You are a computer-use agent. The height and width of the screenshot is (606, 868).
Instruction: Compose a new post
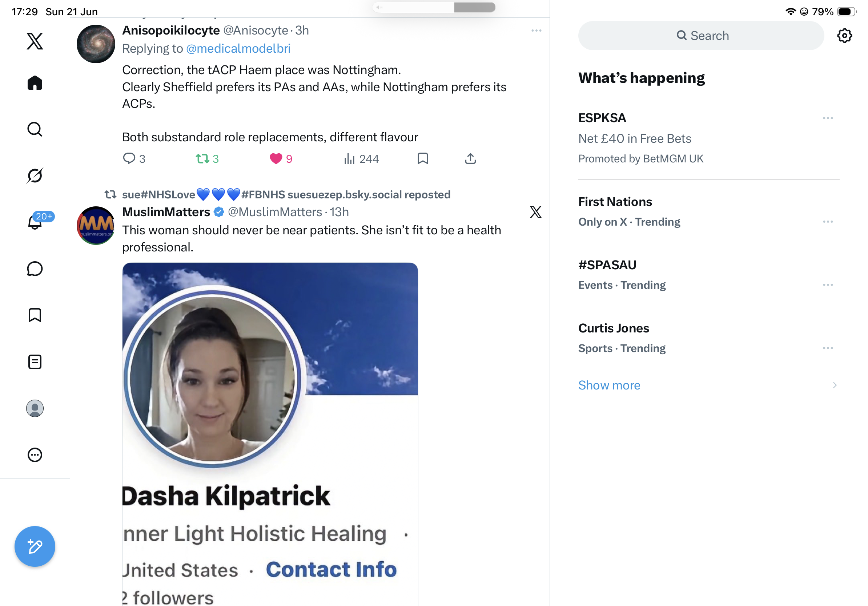[x=35, y=546]
